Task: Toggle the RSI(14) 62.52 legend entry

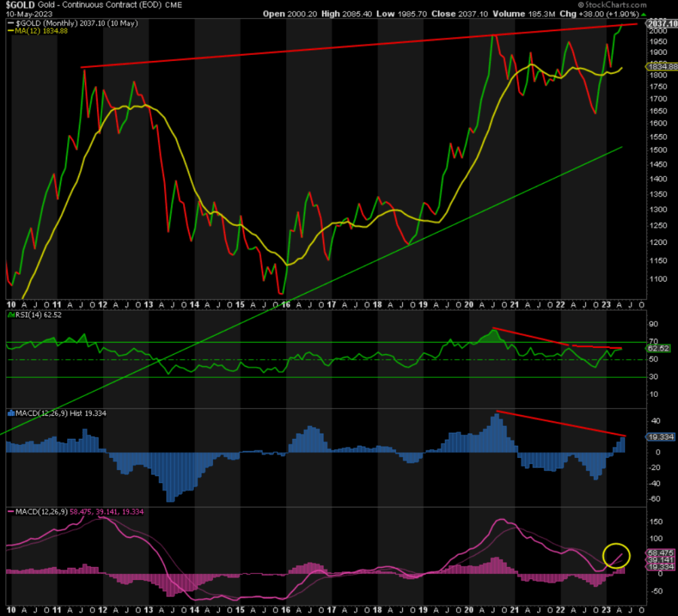Action: [37, 314]
